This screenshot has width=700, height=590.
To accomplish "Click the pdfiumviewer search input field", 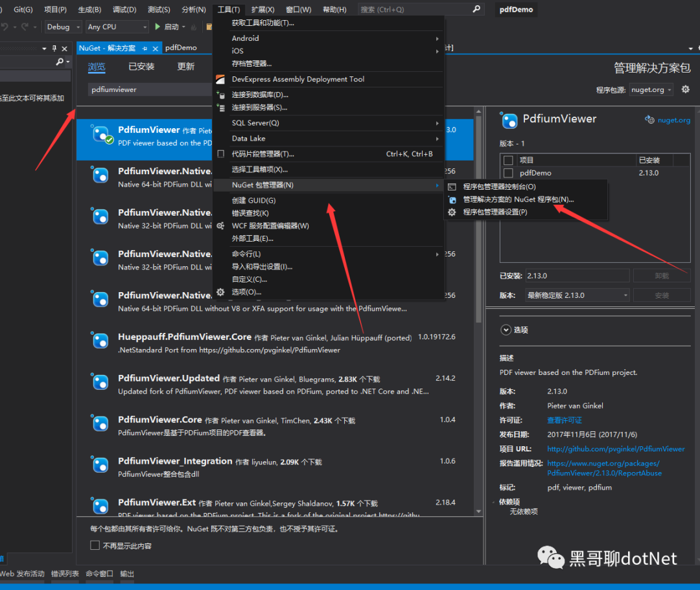I will pos(150,89).
